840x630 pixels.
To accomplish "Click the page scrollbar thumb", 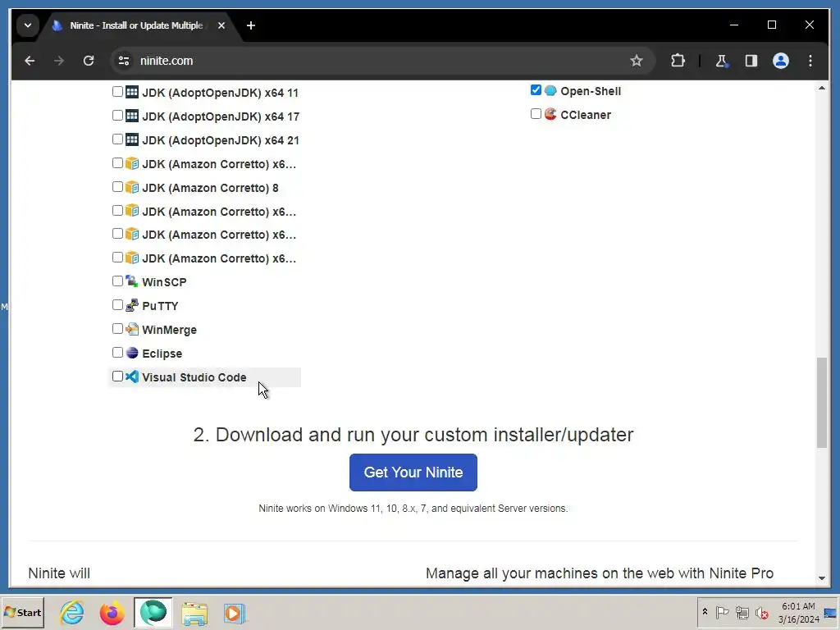I will tap(822, 402).
